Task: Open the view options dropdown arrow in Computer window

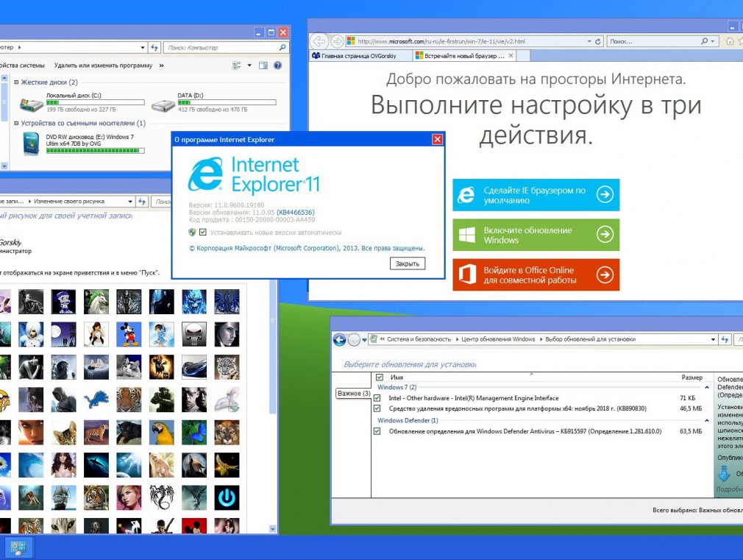Action: pyautogui.click(x=249, y=65)
